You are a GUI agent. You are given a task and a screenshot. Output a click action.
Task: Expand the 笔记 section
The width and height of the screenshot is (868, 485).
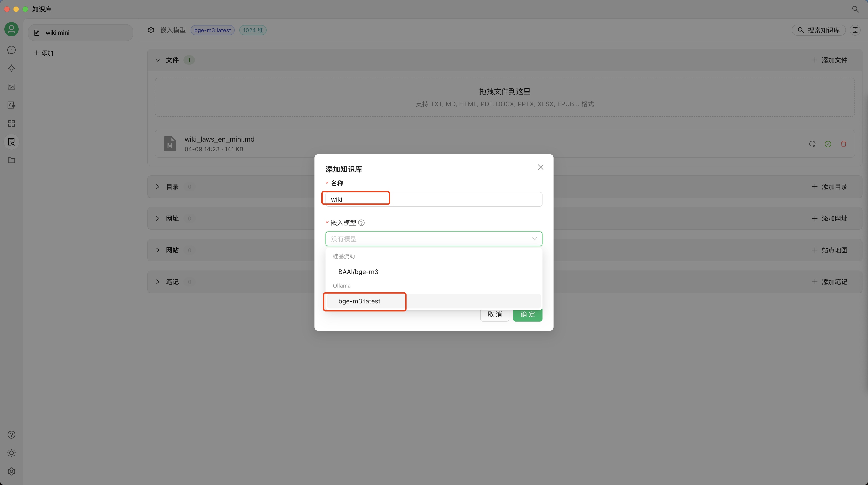(157, 282)
